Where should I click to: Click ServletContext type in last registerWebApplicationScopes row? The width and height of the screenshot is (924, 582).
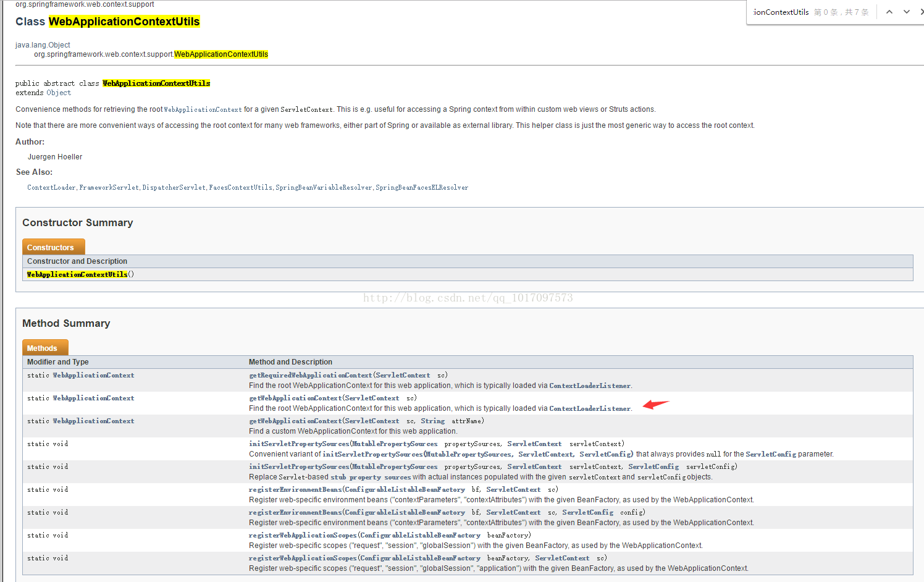pos(562,558)
